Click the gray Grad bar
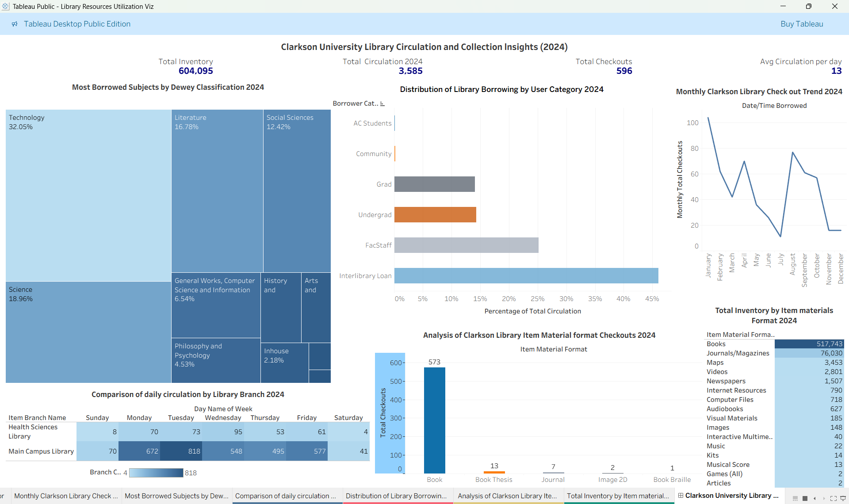The width and height of the screenshot is (849, 504). (435, 184)
